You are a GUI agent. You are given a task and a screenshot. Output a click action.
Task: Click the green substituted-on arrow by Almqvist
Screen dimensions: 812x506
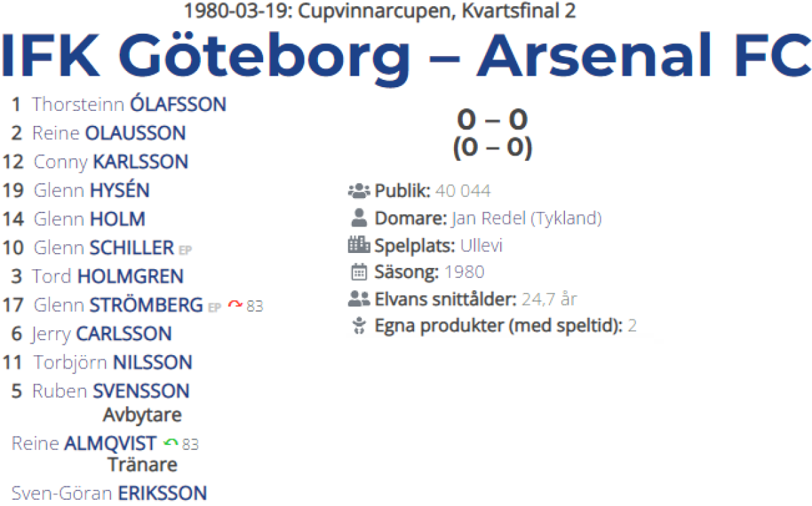171,444
